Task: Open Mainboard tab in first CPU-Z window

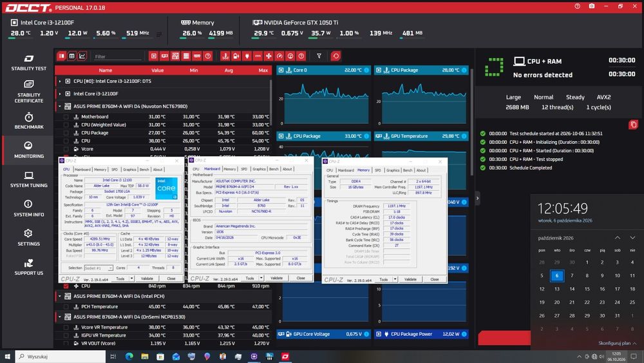Action: [82, 170]
